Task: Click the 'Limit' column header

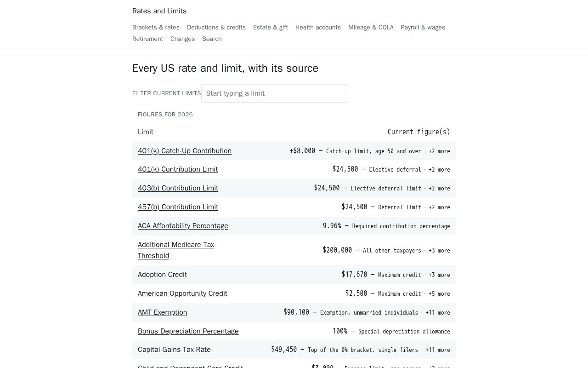Action: coord(146,132)
